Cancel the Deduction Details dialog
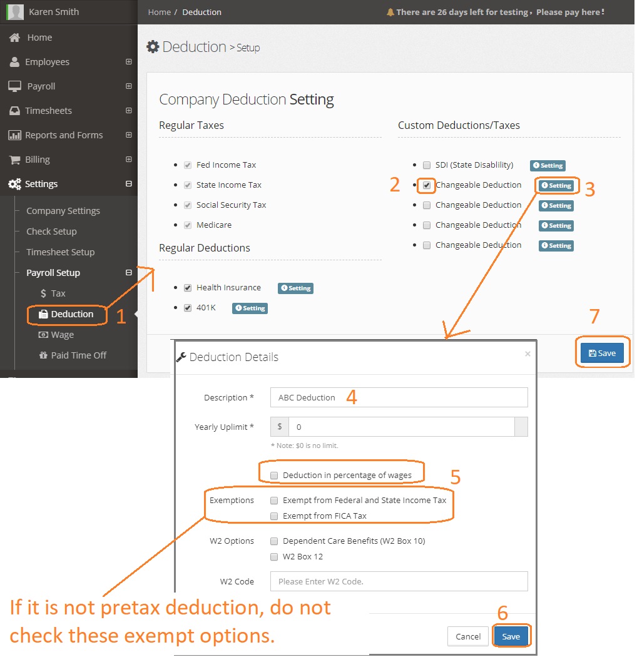Screen dimensions: 637x672 (x=467, y=637)
